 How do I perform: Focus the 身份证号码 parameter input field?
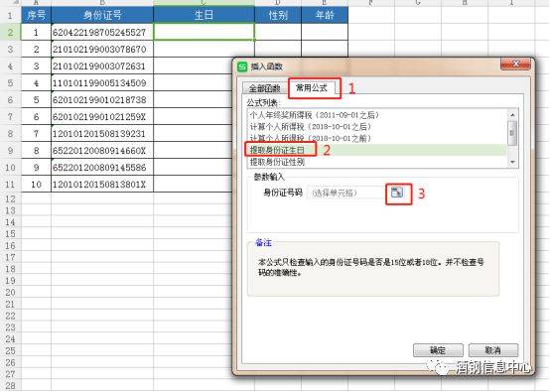[345, 193]
